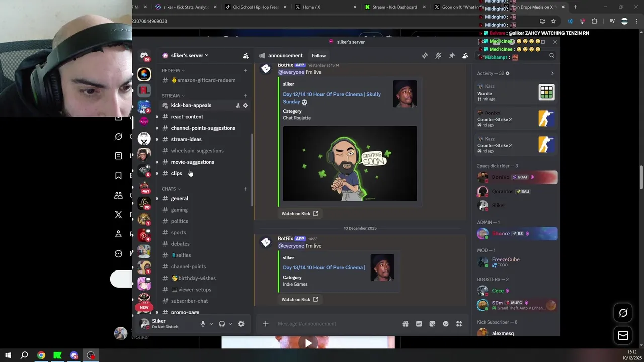Open Chrome from Windows taskbar
644x362 pixels.
(x=41, y=355)
